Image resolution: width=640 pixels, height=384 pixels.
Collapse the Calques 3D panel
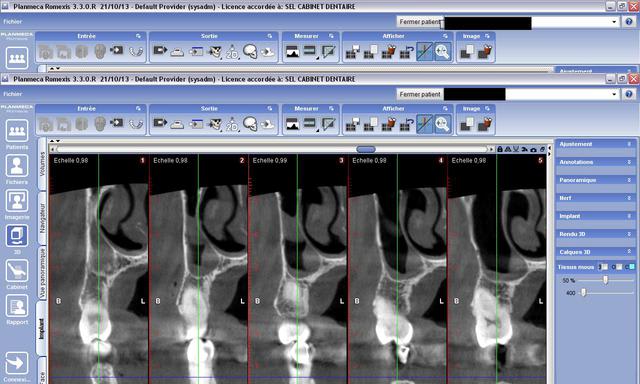(596, 252)
